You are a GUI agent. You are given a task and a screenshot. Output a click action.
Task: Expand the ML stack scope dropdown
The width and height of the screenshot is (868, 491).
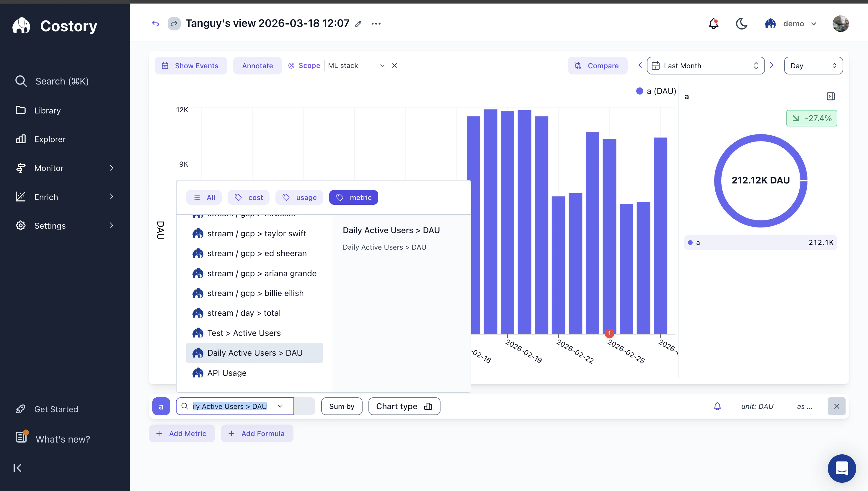tap(382, 65)
